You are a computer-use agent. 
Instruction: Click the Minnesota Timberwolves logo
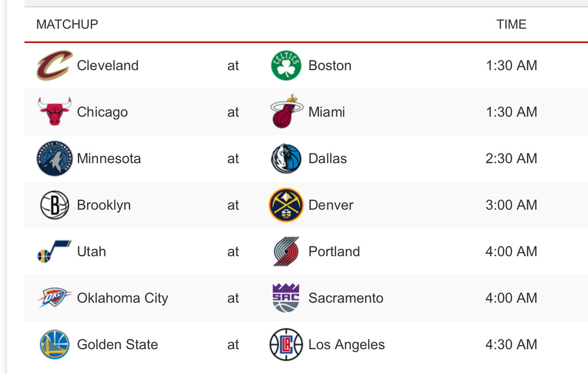pyautogui.click(x=55, y=158)
